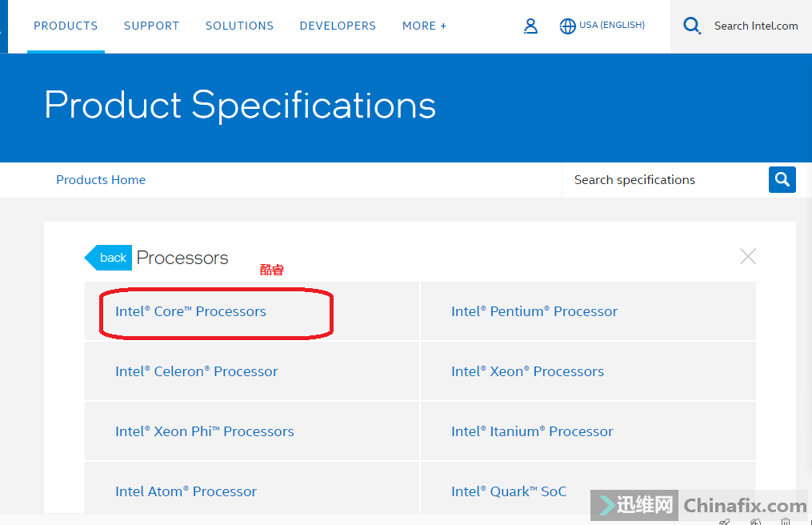Viewport: 812px width, 525px height.
Task: Click the globe language selector icon
Action: 567,26
